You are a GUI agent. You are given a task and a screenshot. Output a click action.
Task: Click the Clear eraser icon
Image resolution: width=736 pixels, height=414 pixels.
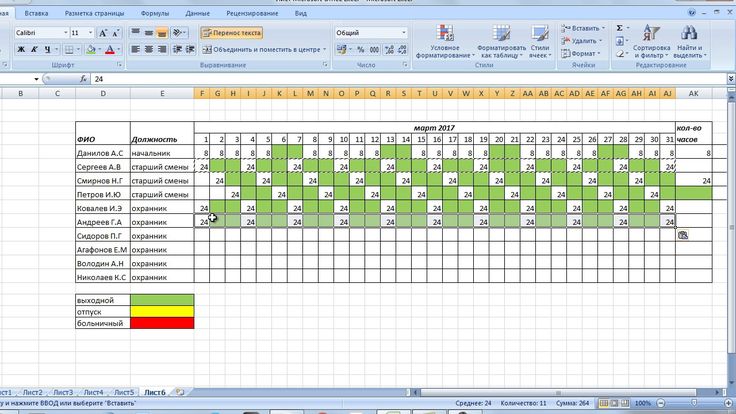[x=620, y=54]
